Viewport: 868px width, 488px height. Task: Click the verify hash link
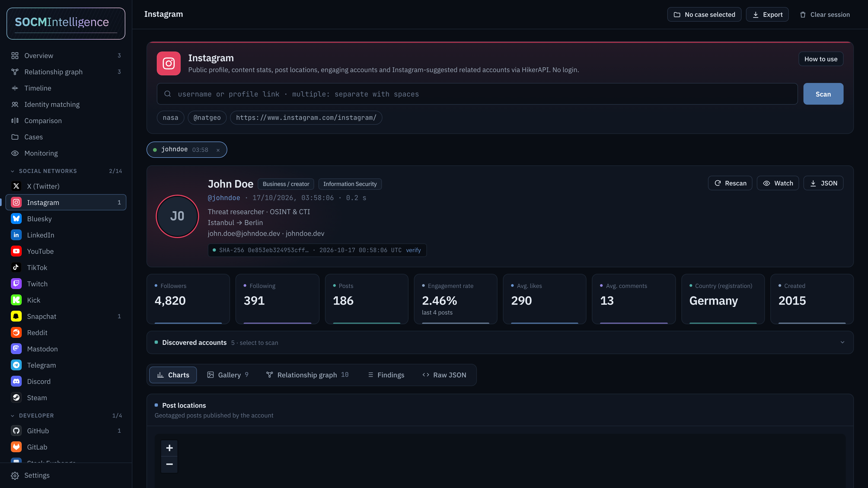[413, 250]
